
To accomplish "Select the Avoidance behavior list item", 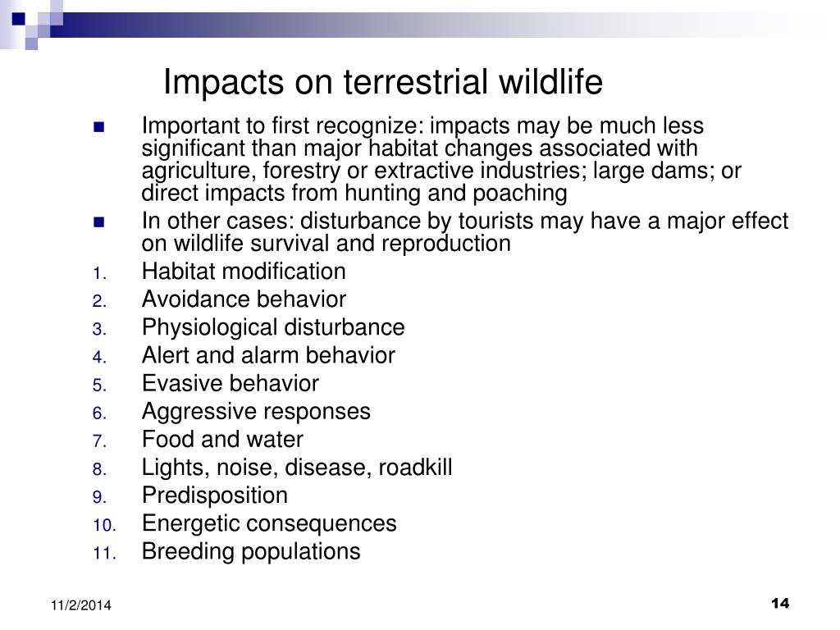I will 244,299.
